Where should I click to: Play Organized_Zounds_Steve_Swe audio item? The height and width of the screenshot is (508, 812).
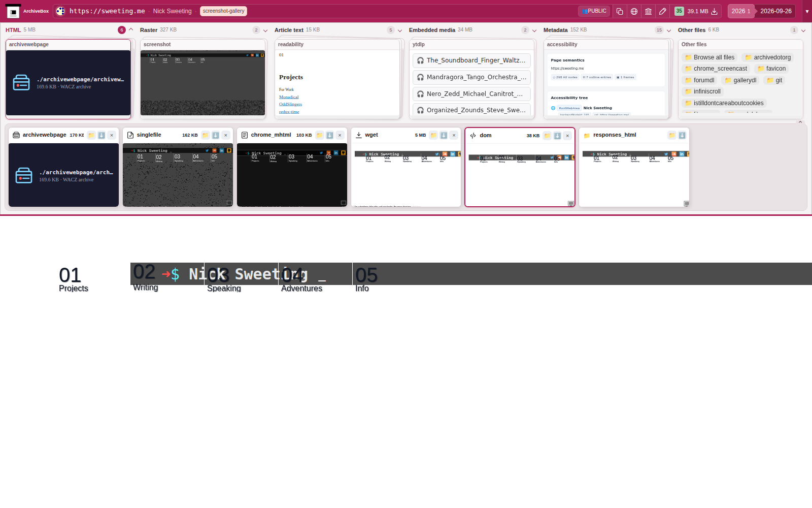point(471,110)
